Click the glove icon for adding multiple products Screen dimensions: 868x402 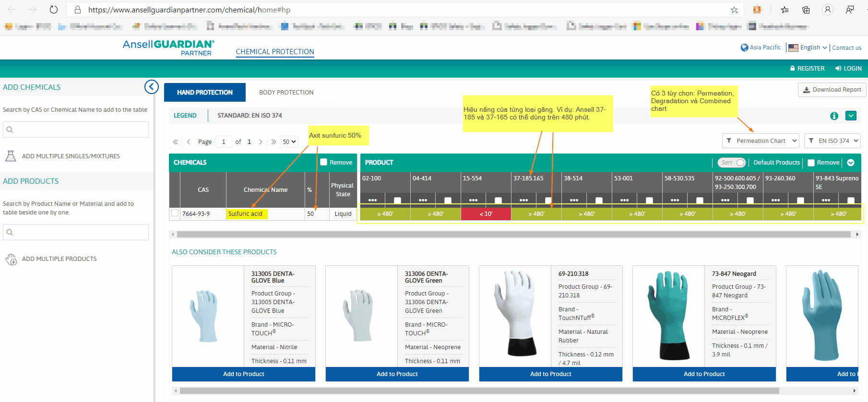point(11,259)
